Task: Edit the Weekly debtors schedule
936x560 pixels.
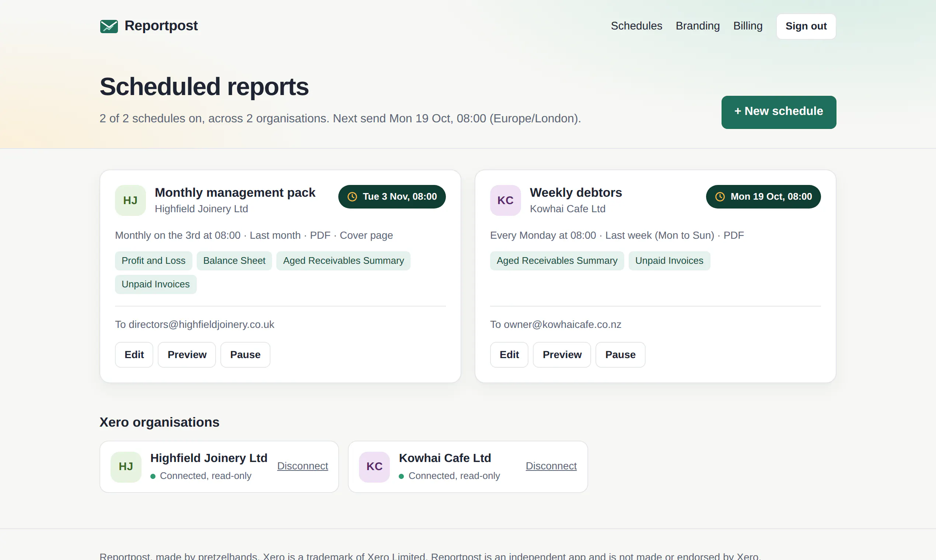Action: click(509, 355)
